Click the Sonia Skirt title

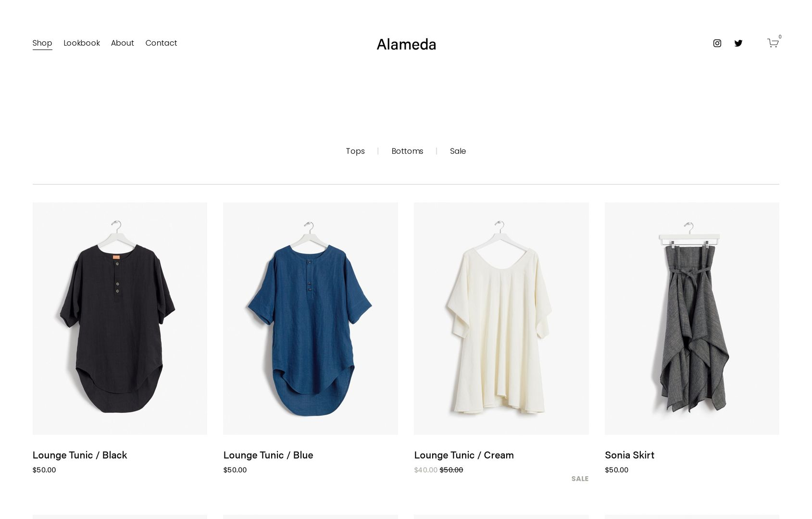629,455
